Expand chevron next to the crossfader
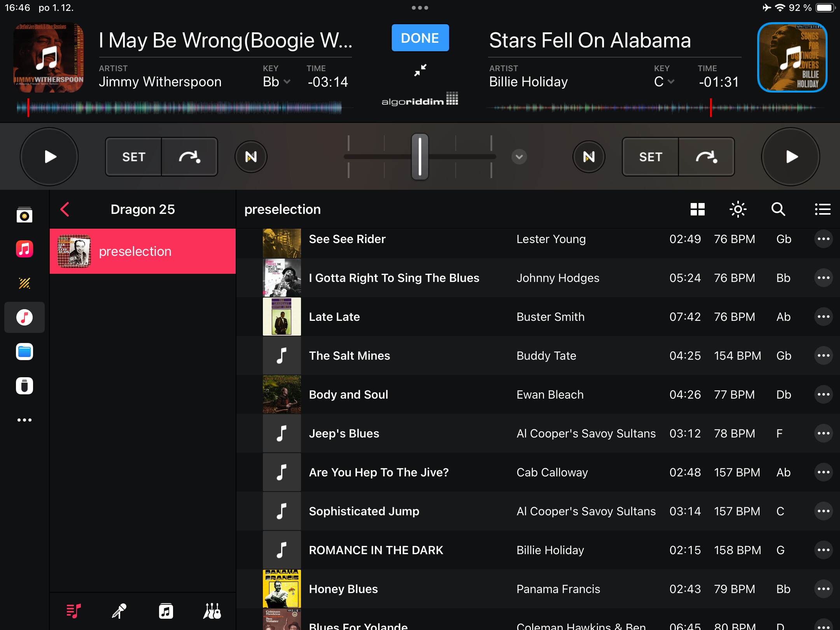The image size is (840, 630). coord(519,157)
